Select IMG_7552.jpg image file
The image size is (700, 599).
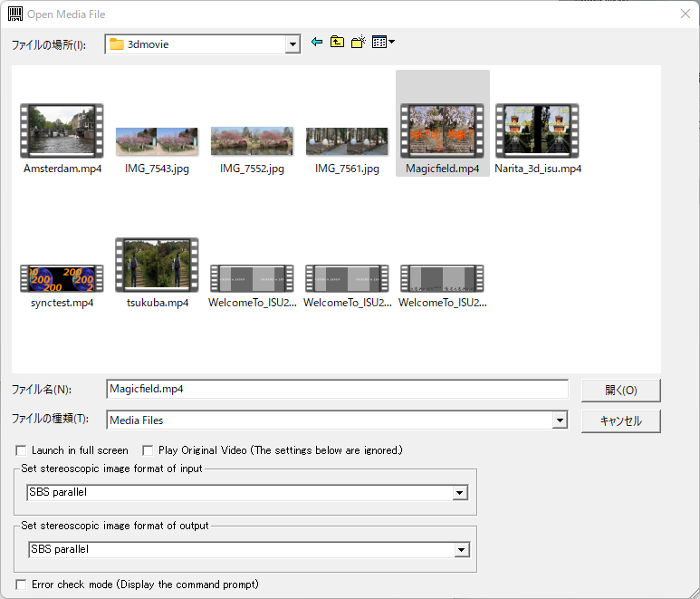click(x=252, y=141)
